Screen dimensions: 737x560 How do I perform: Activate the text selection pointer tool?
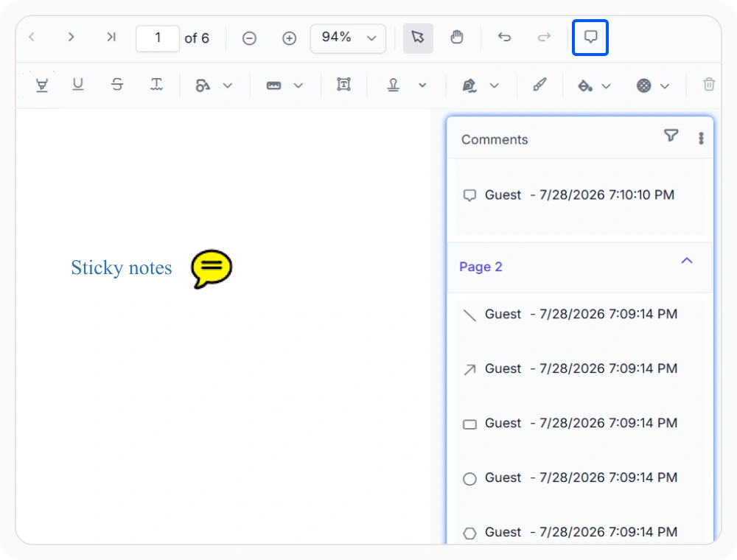click(x=418, y=38)
